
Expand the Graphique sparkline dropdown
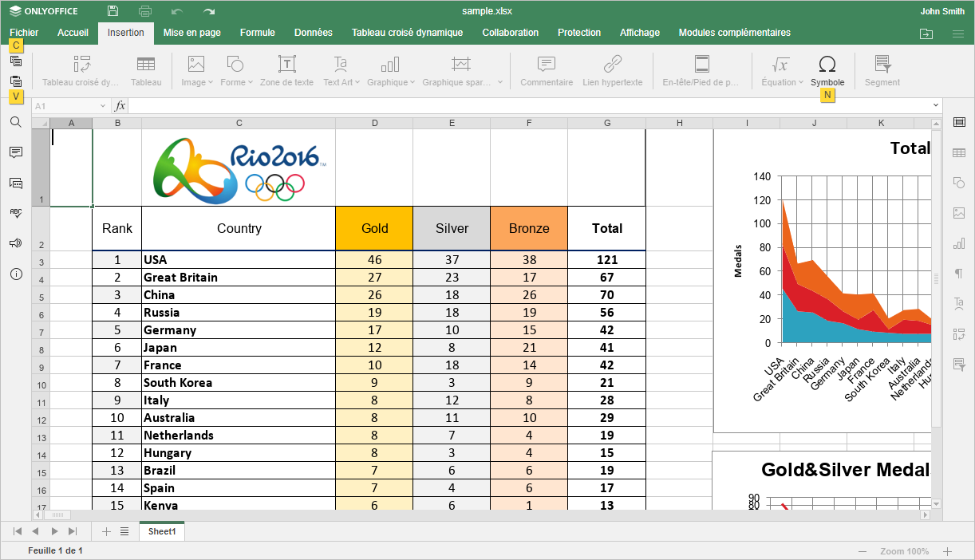coord(500,82)
